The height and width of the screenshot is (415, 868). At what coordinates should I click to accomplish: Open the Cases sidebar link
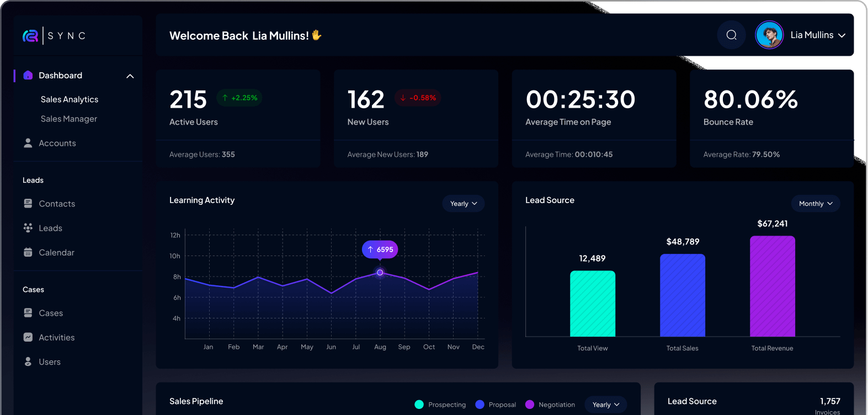click(51, 313)
